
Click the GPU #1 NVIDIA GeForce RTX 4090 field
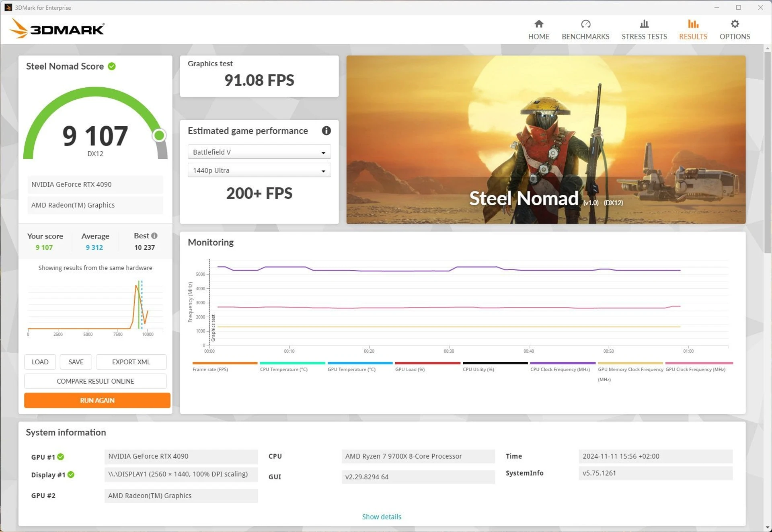(x=181, y=456)
